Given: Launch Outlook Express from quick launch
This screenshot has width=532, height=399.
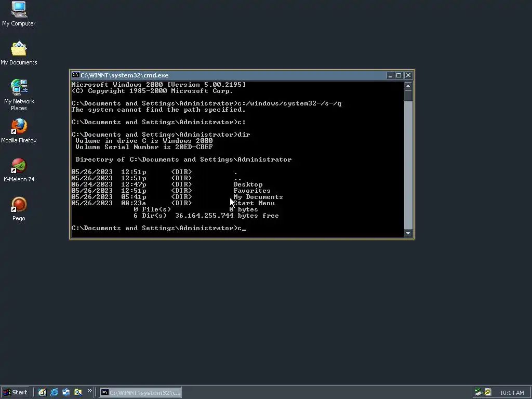Looking at the screenshot, I should [66, 392].
